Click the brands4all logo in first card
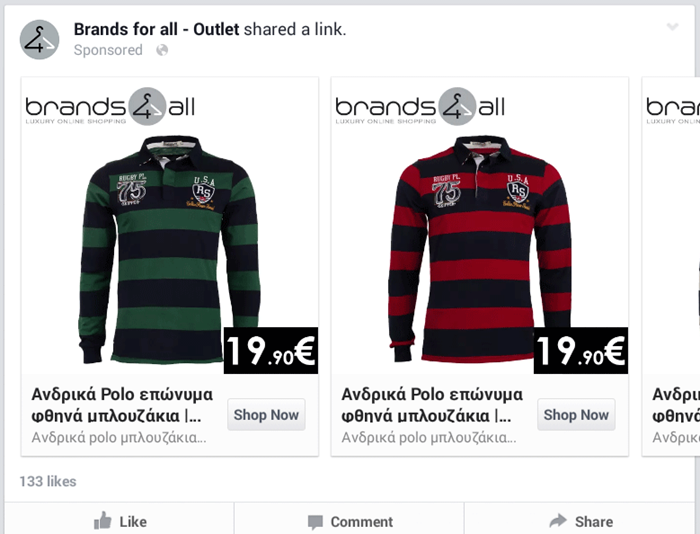The width and height of the screenshot is (700, 534). click(110, 107)
